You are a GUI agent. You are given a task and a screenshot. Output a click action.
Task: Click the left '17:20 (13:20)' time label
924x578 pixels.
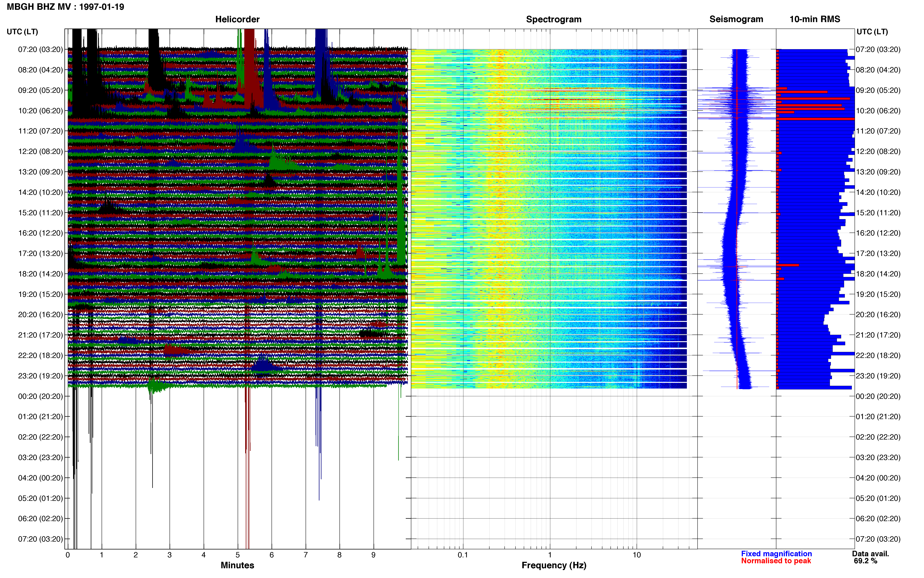click(41, 253)
